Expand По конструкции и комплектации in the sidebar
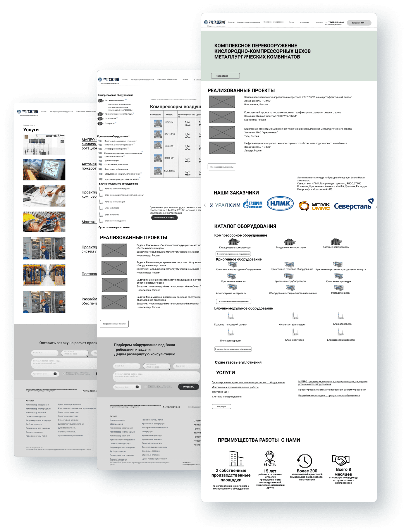The width and height of the screenshot is (406, 532). click(x=134, y=113)
